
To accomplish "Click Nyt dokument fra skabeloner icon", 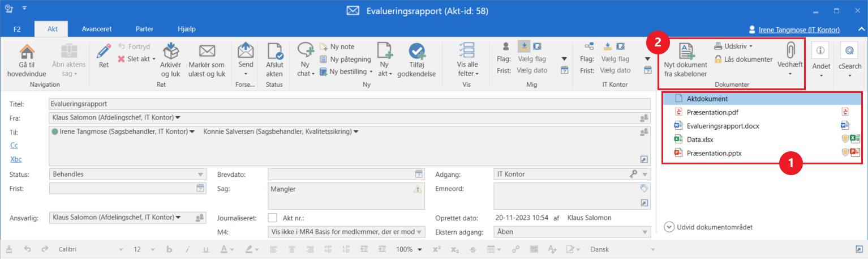I will 685,52.
